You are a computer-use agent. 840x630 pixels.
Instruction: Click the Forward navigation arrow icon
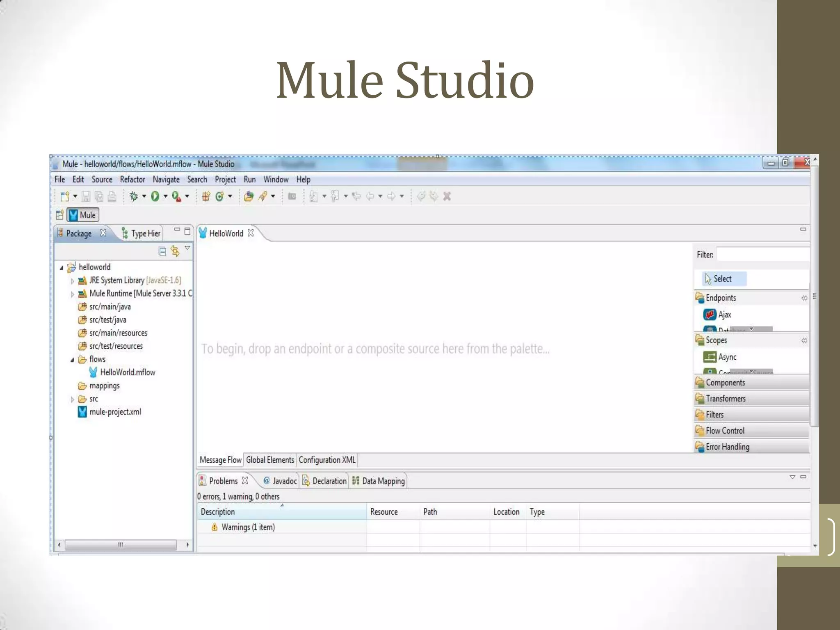(x=391, y=196)
